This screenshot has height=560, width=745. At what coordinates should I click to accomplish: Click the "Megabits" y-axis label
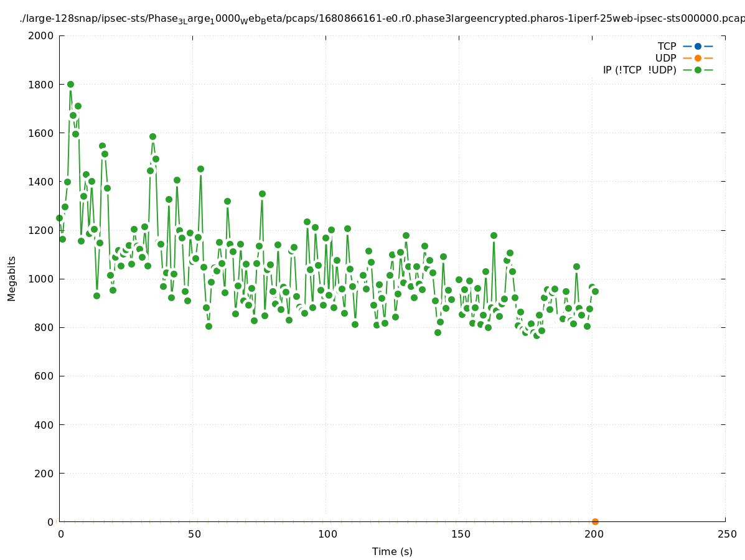pos(12,278)
